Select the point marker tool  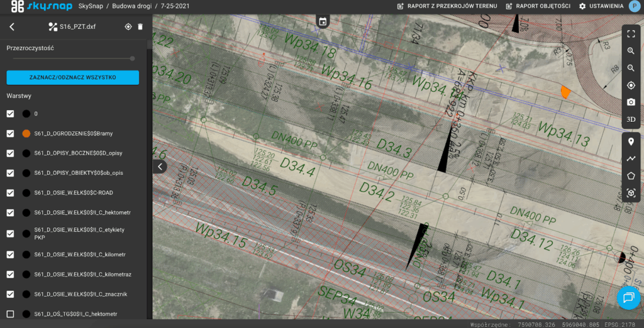631,141
